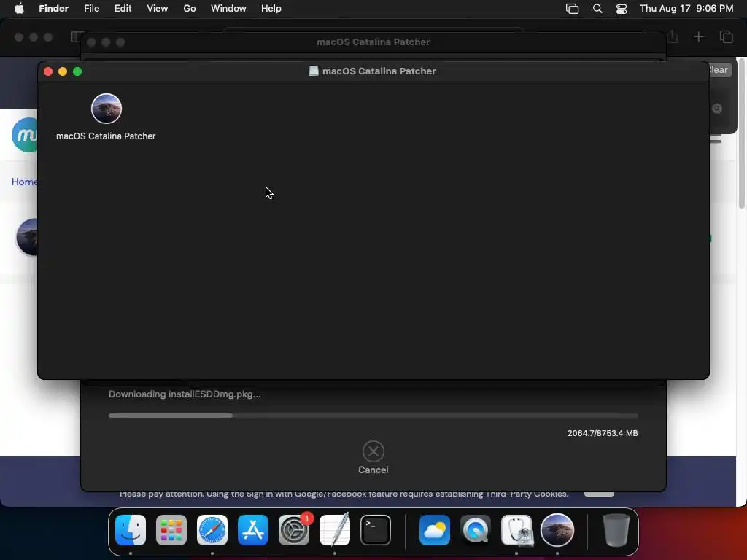747x560 pixels.
Task: Open the Apple menu
Action: click(19, 9)
